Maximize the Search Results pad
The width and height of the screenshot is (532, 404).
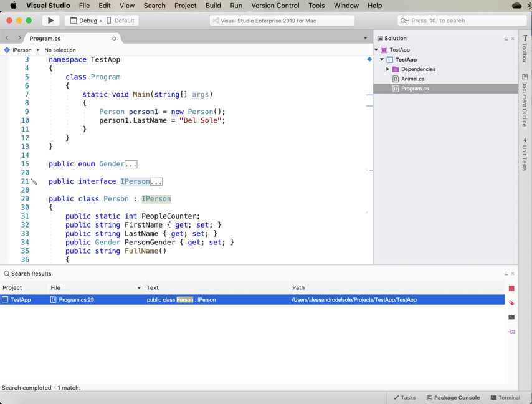(506, 274)
